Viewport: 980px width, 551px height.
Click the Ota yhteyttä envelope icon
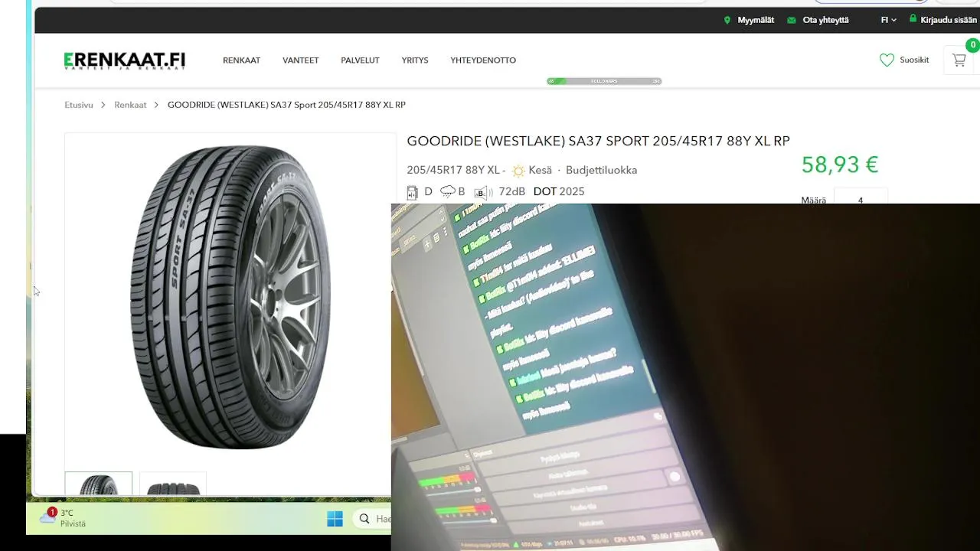click(x=792, y=20)
